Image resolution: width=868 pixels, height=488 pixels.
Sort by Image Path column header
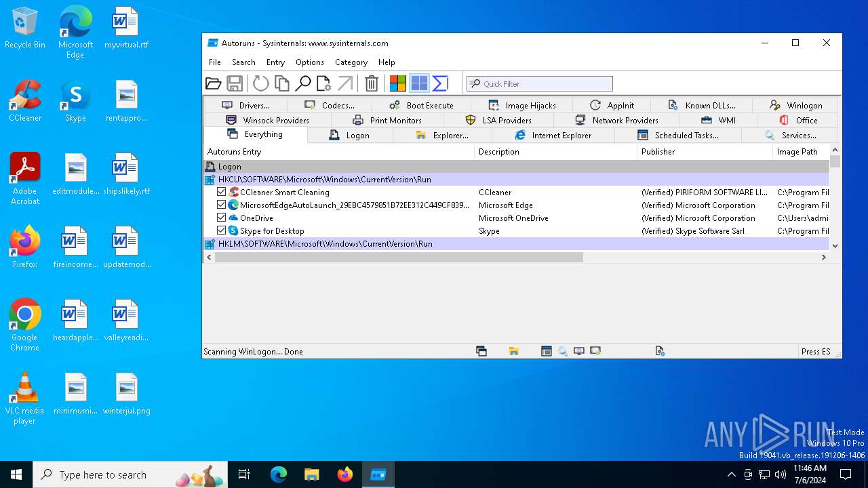[x=801, y=152]
